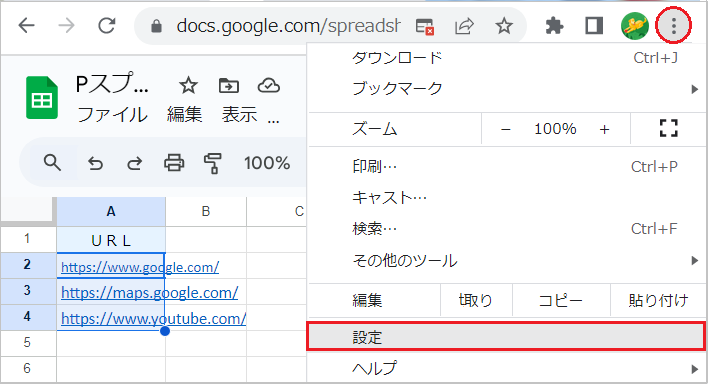This screenshot has width=710, height=385.
Task: Open the https://www.google.com/ link
Action: tap(140, 267)
